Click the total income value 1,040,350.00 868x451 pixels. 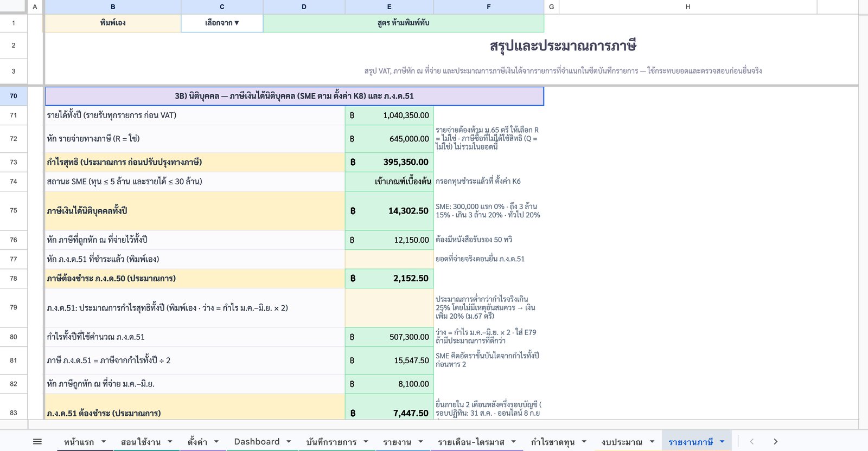coord(390,115)
